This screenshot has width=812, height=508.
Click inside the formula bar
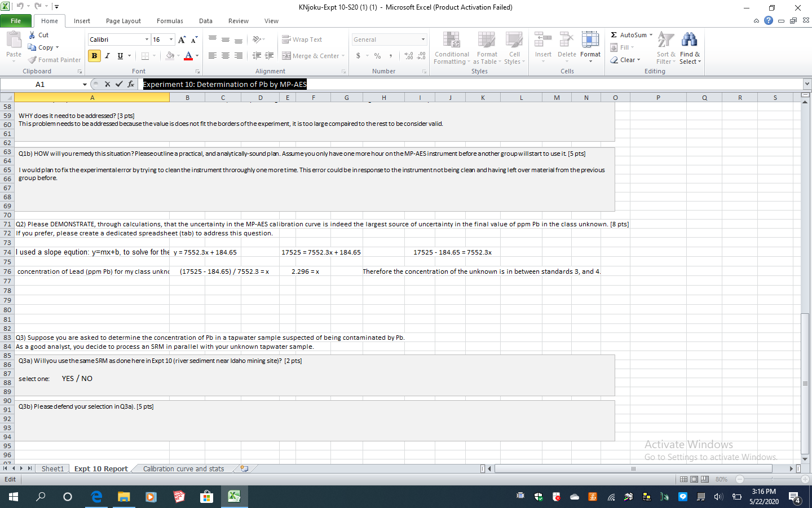pos(395,84)
